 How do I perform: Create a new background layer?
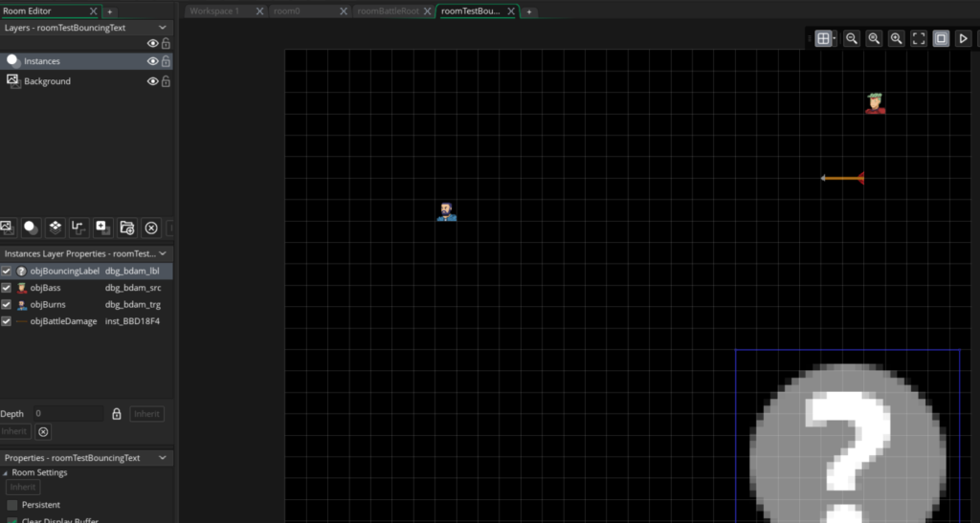pos(7,228)
